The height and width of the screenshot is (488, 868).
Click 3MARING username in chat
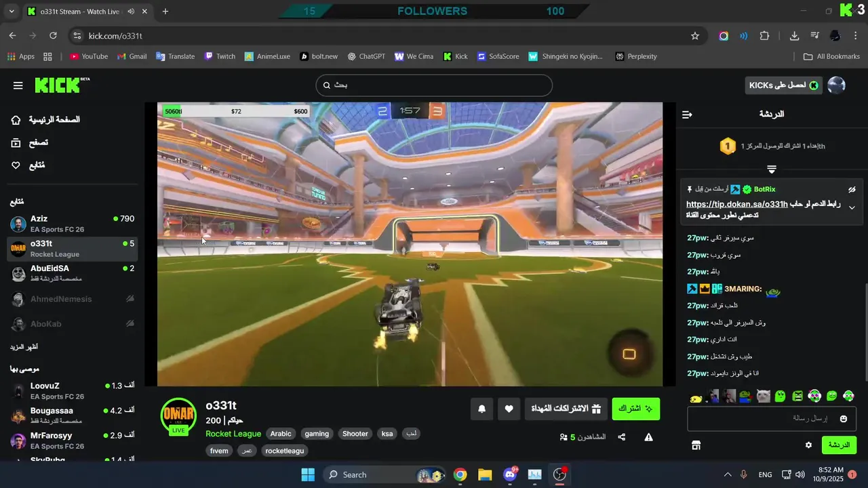743,289
